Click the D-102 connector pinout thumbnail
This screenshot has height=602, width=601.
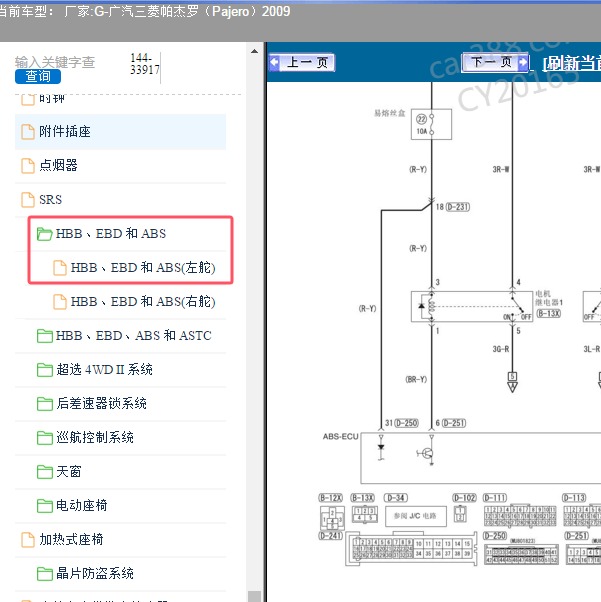pos(460,514)
